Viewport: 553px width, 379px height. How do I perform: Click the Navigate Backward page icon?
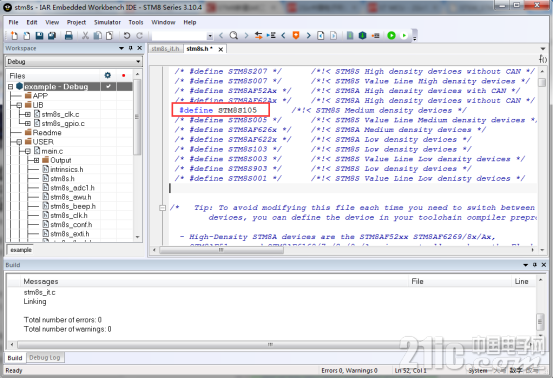click(321, 36)
